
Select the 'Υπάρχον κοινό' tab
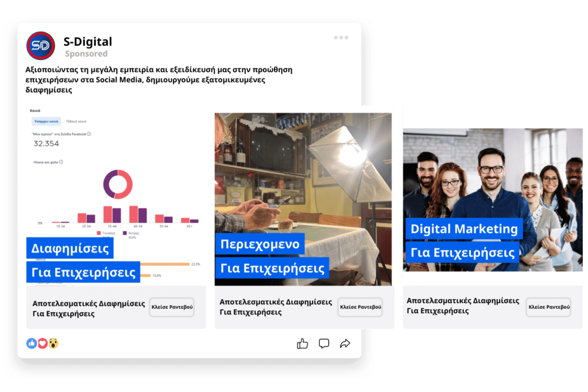pos(46,122)
